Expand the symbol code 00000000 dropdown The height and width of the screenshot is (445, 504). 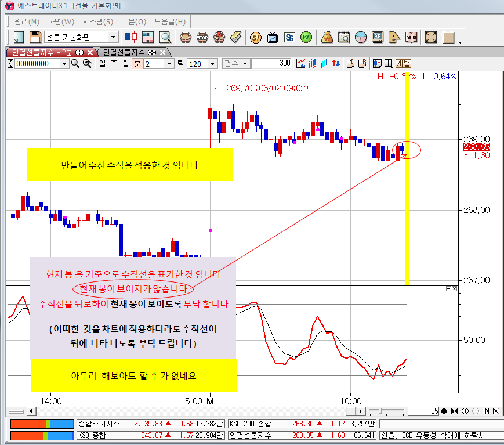pos(64,64)
